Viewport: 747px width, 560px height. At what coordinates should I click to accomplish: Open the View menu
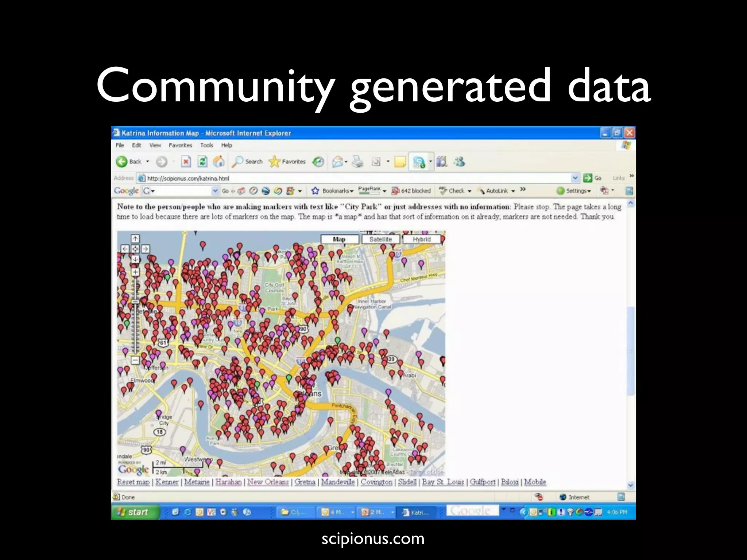point(155,145)
